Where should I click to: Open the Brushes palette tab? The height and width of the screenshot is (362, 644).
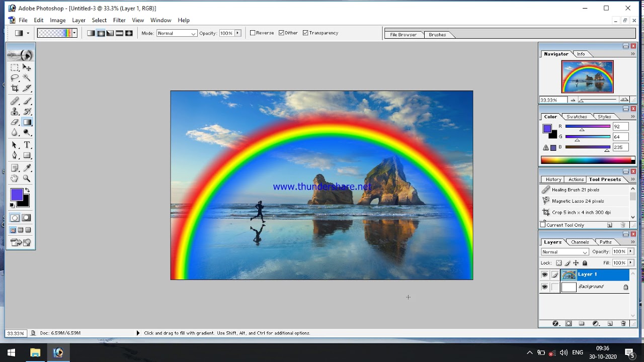437,35
